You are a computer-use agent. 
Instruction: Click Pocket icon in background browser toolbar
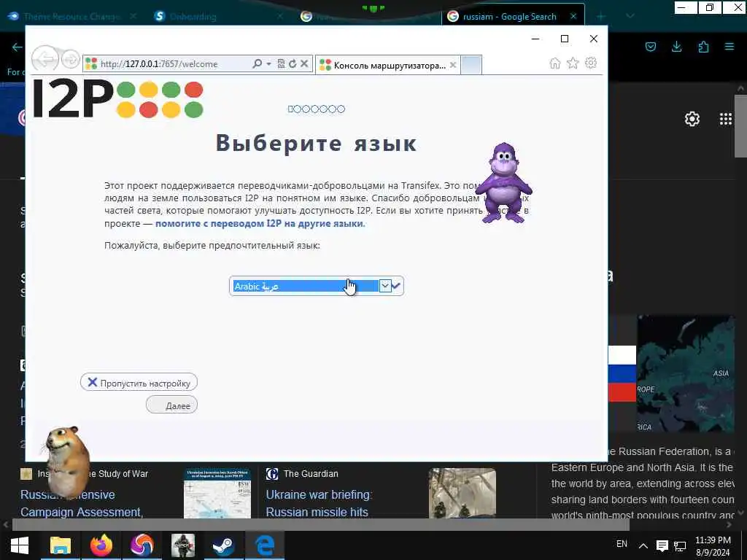(x=650, y=47)
